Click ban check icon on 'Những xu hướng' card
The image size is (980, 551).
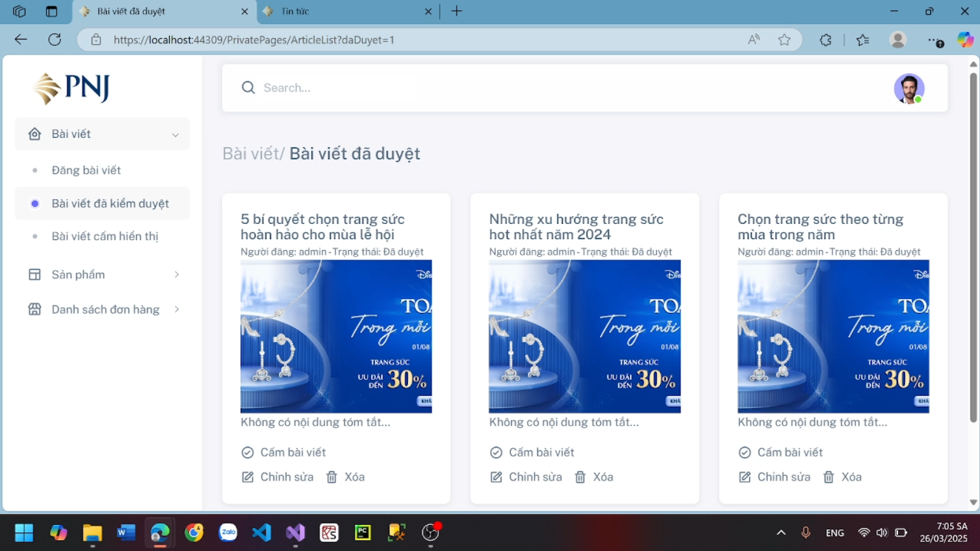[x=496, y=452]
